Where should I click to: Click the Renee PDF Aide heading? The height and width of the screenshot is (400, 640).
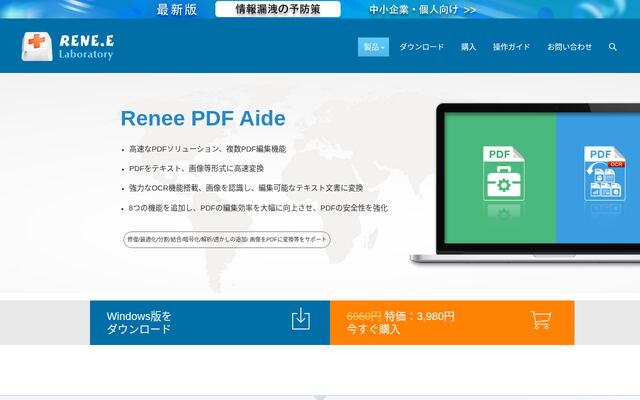click(x=203, y=118)
